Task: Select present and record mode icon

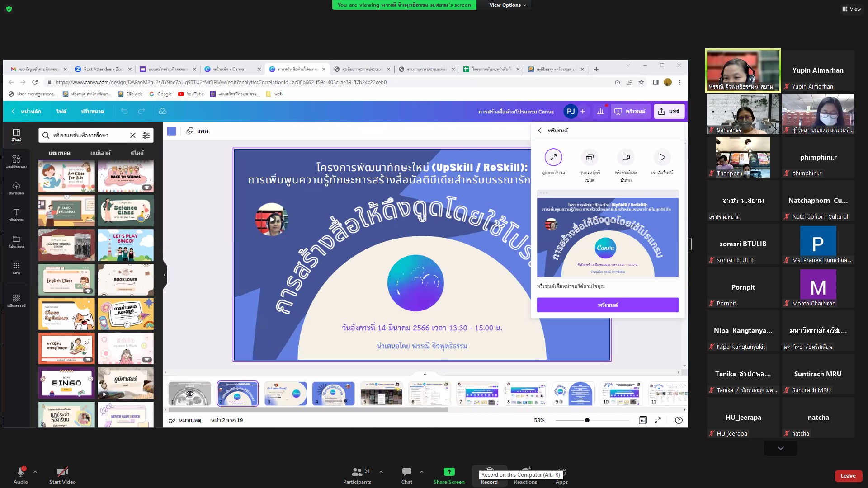Action: pyautogui.click(x=626, y=157)
